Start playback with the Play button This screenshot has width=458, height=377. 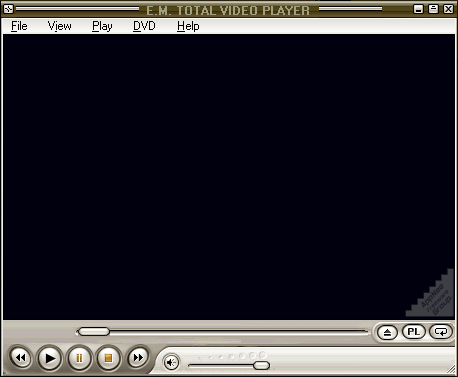point(50,358)
